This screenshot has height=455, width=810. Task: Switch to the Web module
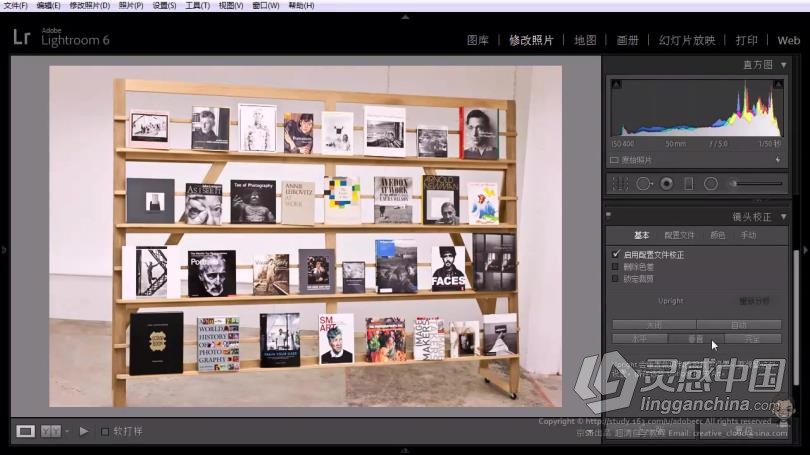coord(788,40)
